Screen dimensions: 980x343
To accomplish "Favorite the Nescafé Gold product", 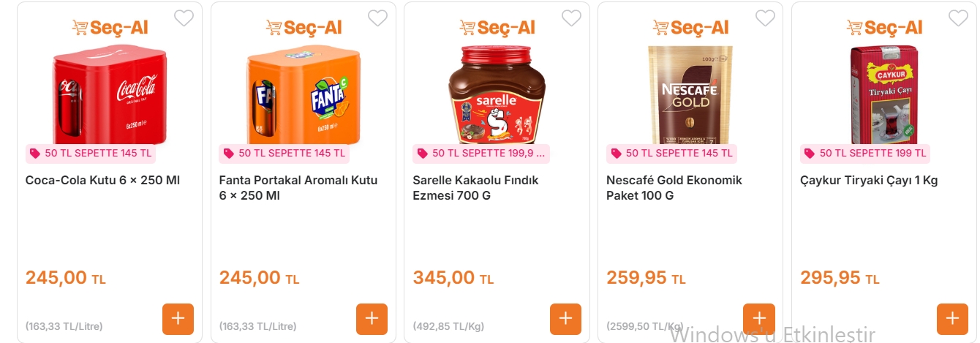I will [x=765, y=18].
